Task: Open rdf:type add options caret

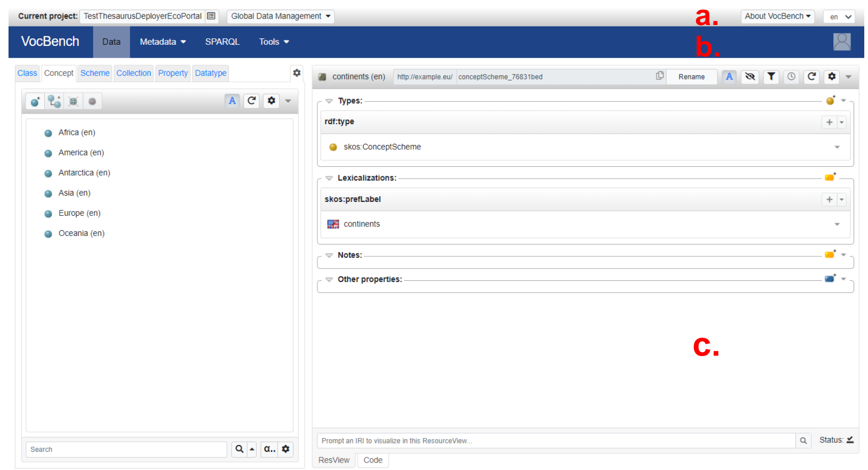Action: point(842,122)
